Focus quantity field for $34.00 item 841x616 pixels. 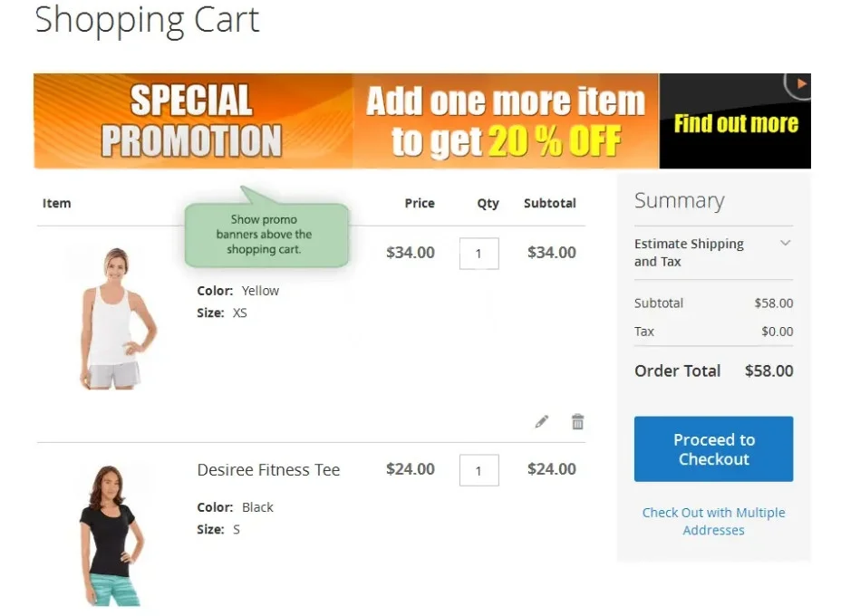(479, 253)
